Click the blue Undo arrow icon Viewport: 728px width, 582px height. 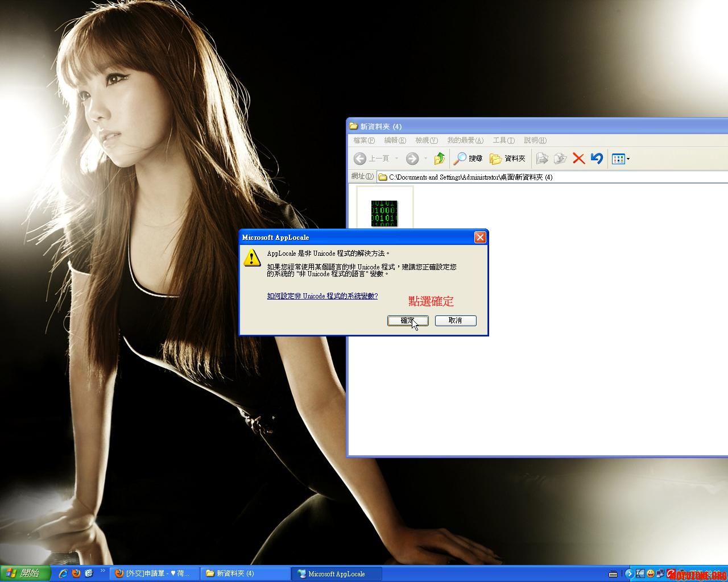(x=597, y=159)
